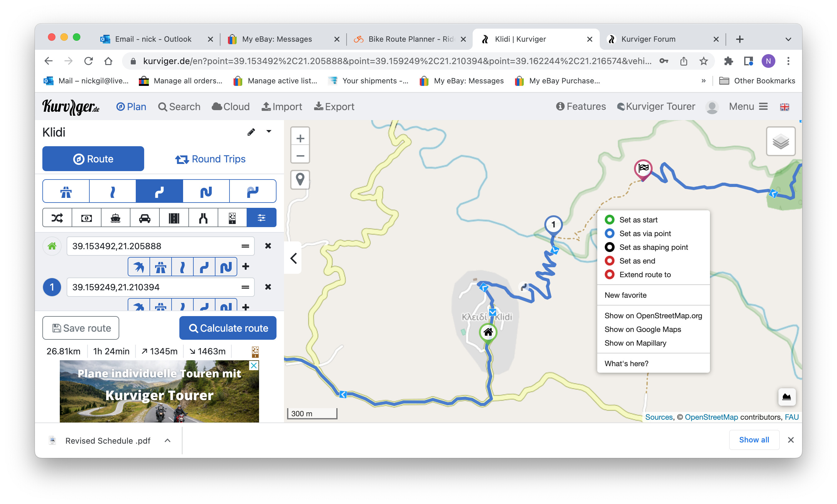Expand the Klidi route dropdown arrow
This screenshot has width=837, height=504.
[x=269, y=131]
